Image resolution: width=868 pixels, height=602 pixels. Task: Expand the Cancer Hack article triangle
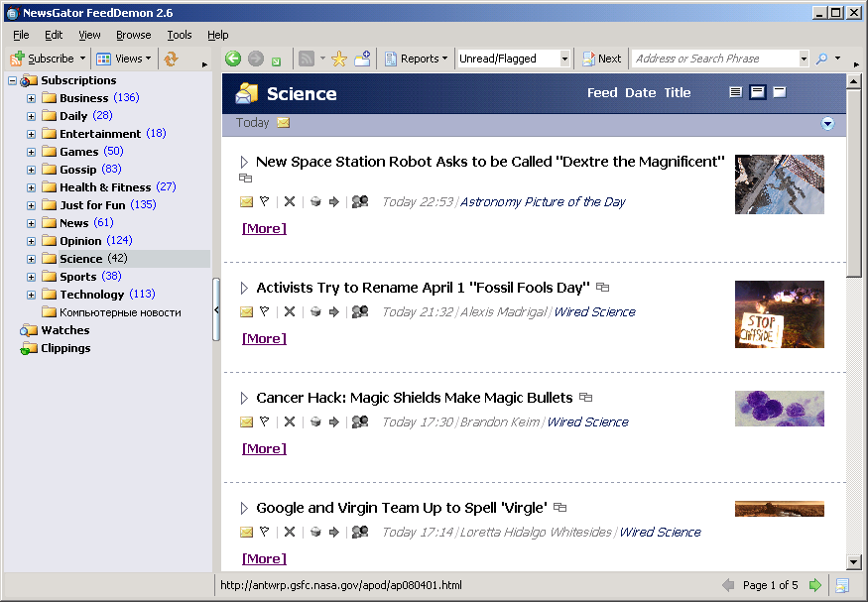click(x=244, y=398)
